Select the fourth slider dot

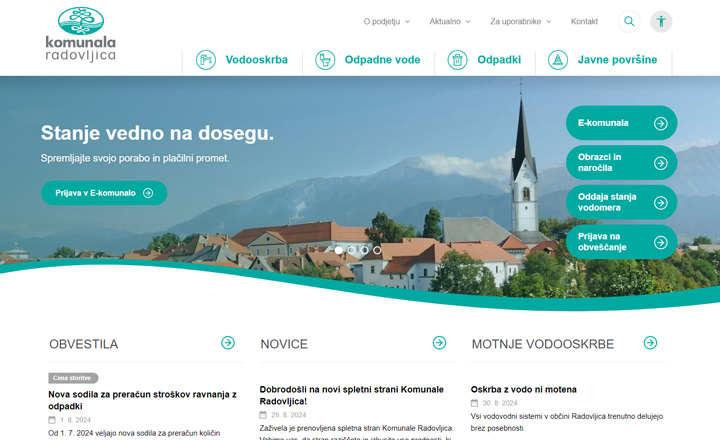[377, 250]
